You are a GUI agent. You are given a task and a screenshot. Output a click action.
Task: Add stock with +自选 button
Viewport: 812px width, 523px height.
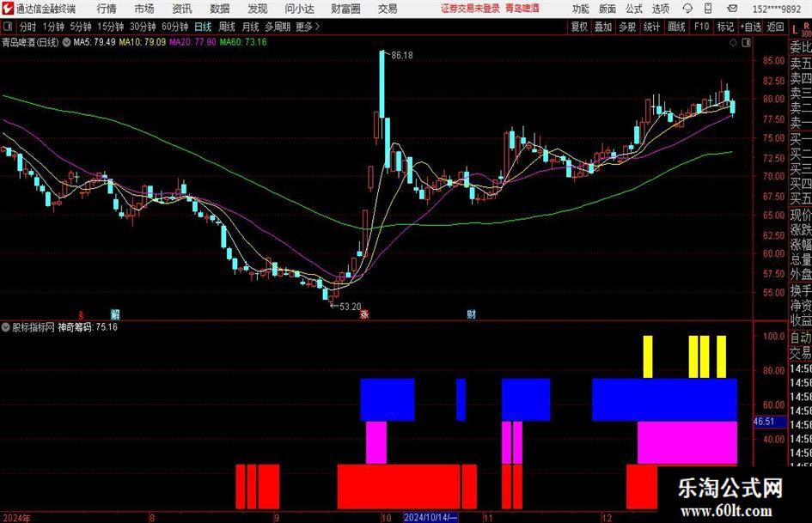[x=751, y=27]
